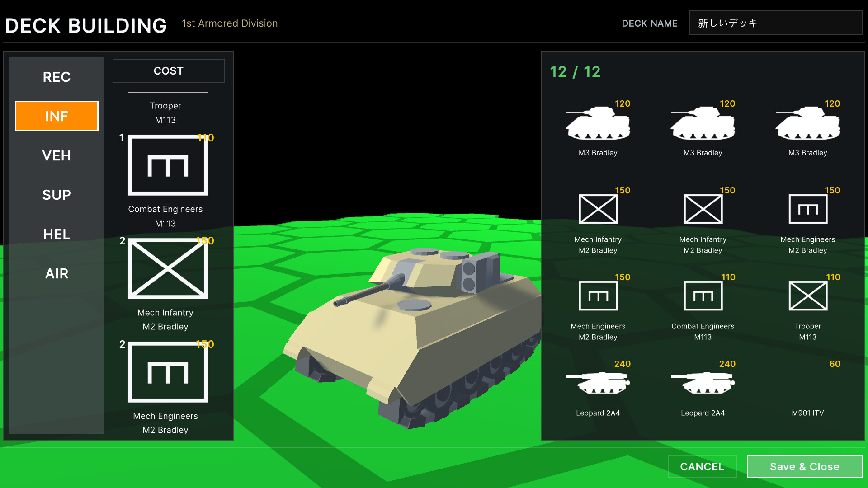The image size is (868, 488).
Task: Open the VEH category tab
Action: click(x=57, y=155)
